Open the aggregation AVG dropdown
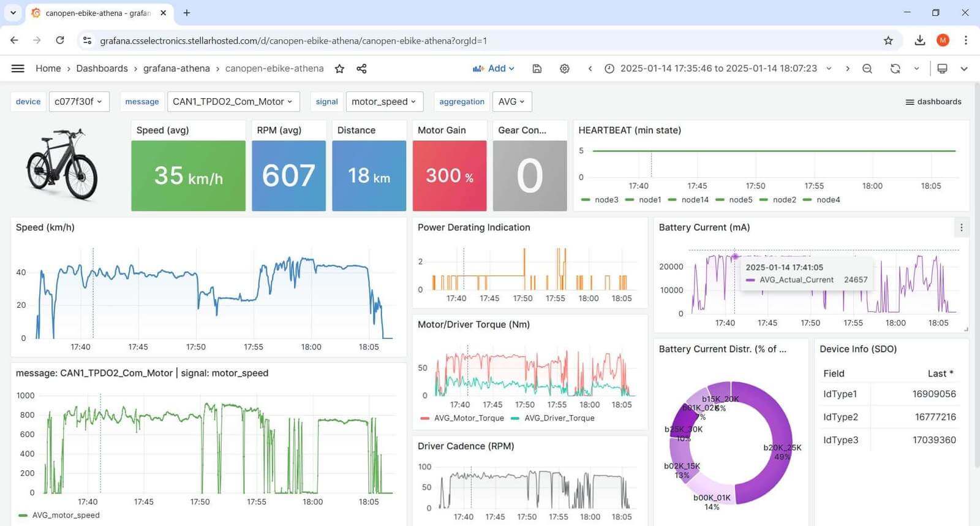 (x=512, y=102)
